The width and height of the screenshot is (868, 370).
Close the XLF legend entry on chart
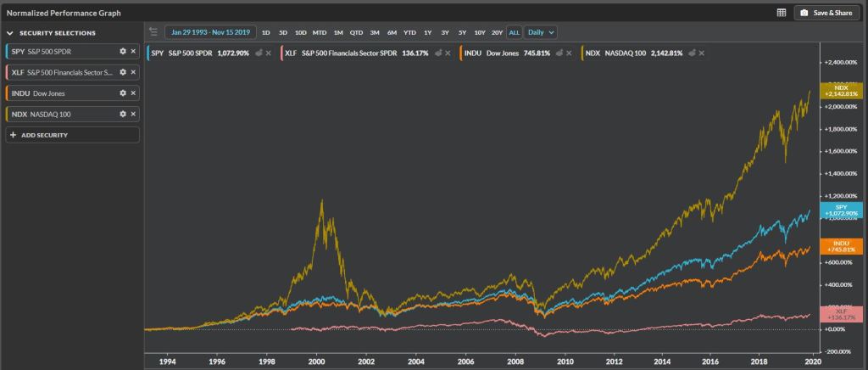[446, 53]
